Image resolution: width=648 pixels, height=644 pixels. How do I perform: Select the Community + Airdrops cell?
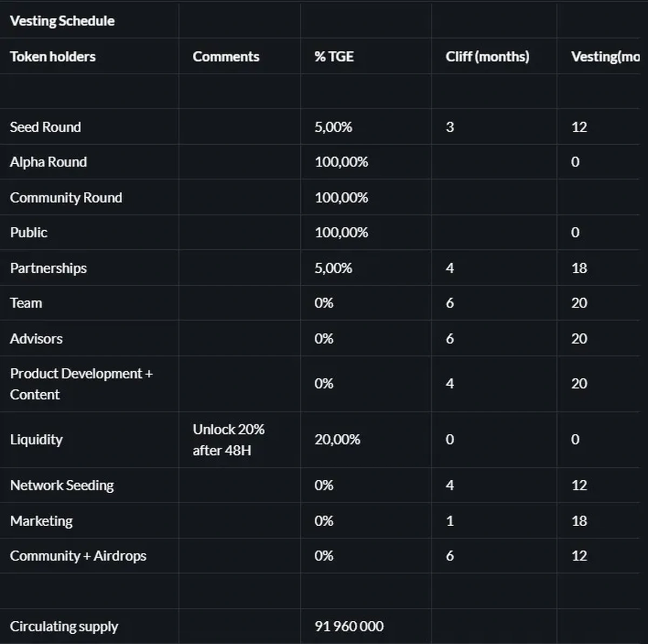click(78, 556)
